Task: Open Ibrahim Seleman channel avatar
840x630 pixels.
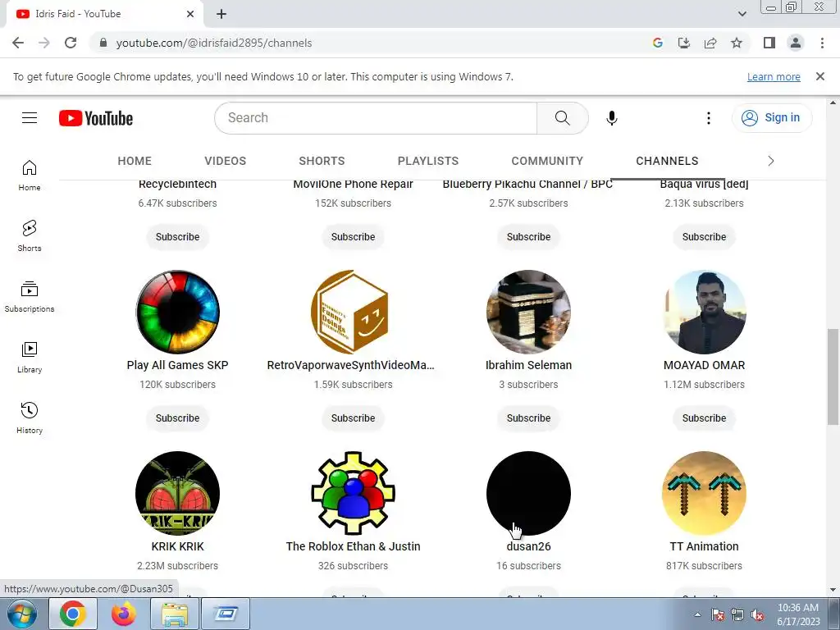Action: coord(529,312)
